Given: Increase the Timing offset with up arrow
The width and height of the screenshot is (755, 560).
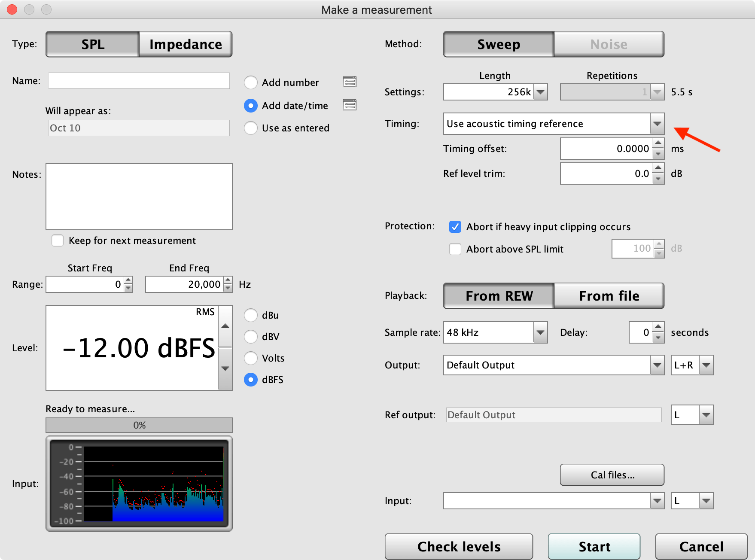Looking at the screenshot, I should tap(658, 143).
